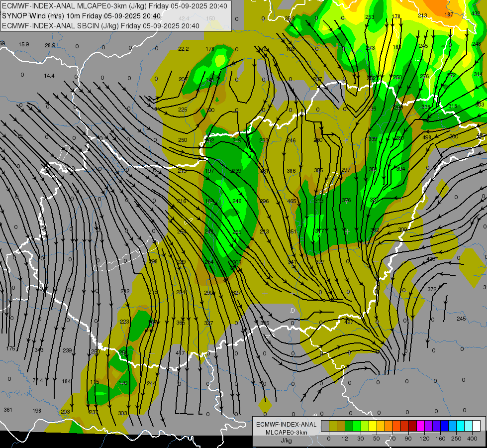Click the map value '35.8'
Viewport: 487px width, 448px height.
[290, 18]
